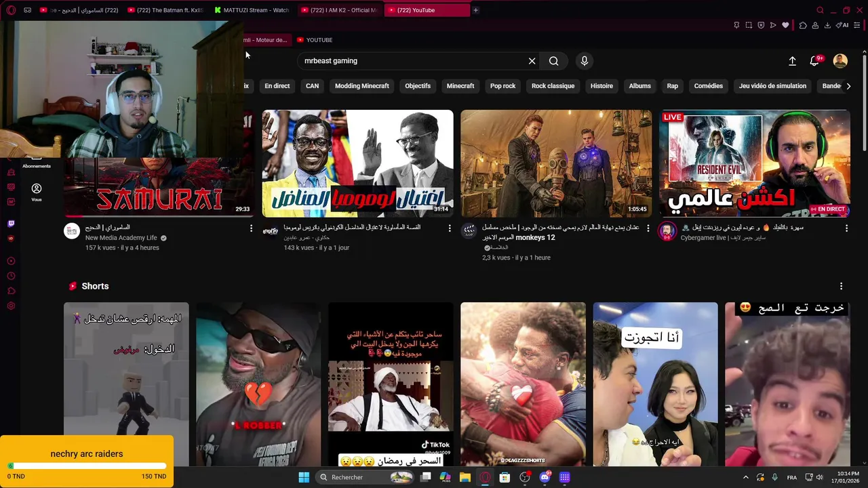Open YouTube notifications bell
Screen dimensions: 868x488
[814, 61]
